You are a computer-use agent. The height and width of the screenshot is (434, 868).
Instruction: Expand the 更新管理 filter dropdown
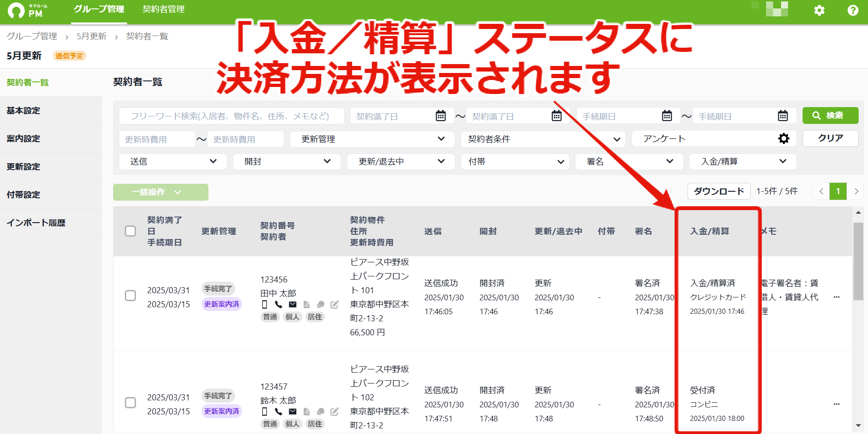[x=372, y=139]
